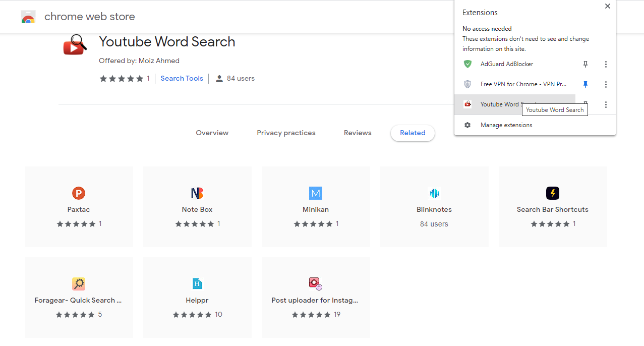Open the Helppr extension name
The height and width of the screenshot is (346, 644).
coord(197,300)
